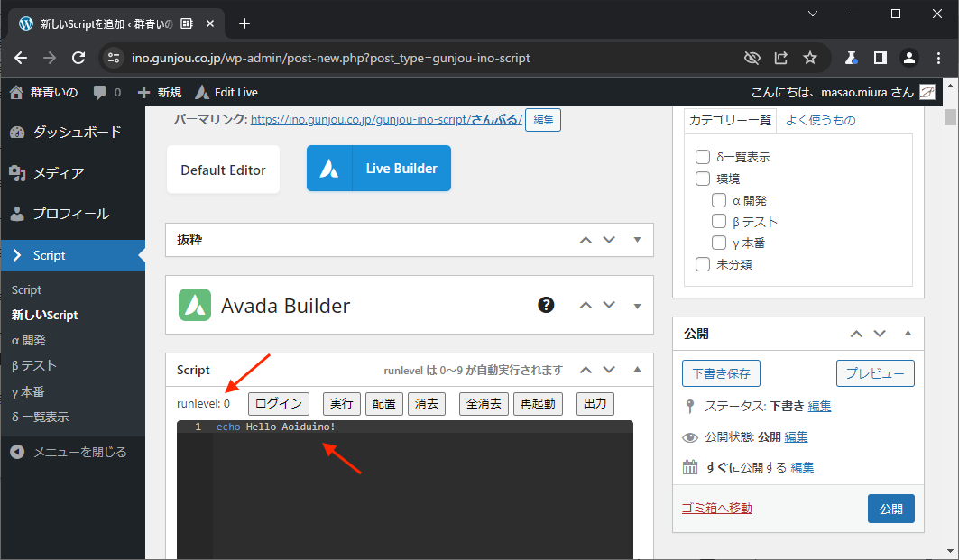The height and width of the screenshot is (560, 959).
Task: Click the share page icon in address bar
Action: 780,58
